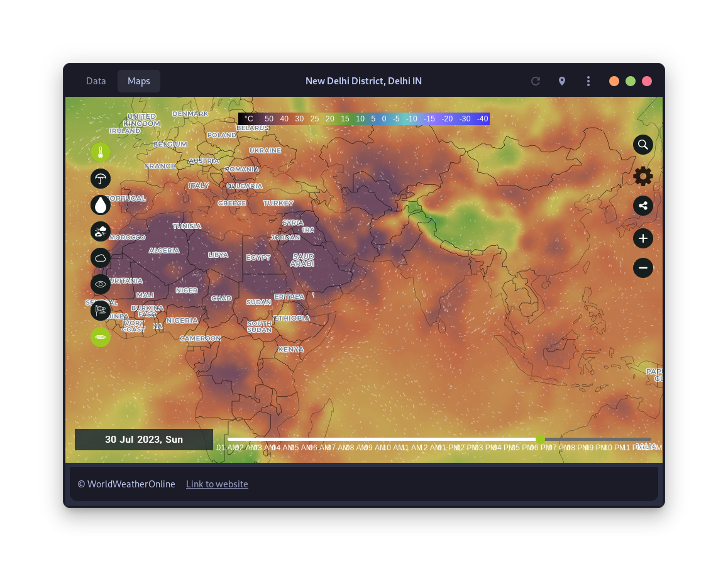Click the location pin icon
Image resolution: width=728 pixels, height=571 pixels.
pyautogui.click(x=561, y=81)
